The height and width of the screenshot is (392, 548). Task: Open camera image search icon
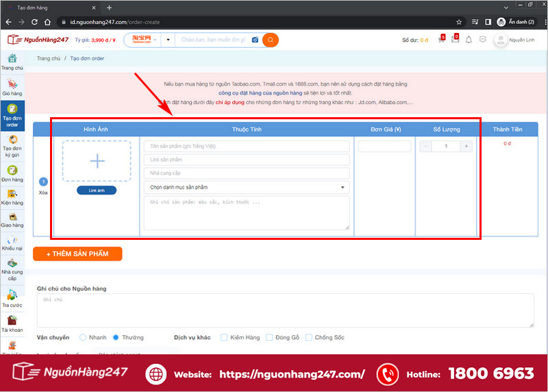click(255, 40)
